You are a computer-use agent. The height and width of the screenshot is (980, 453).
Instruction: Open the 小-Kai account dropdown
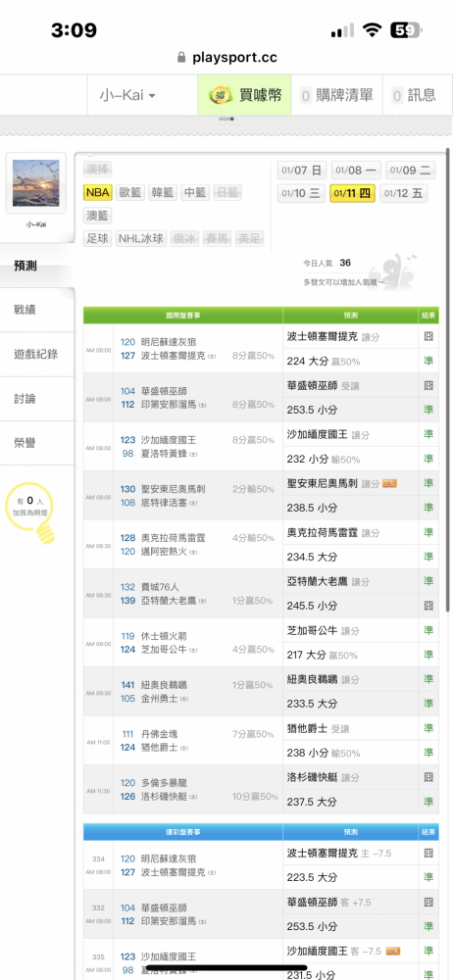coord(127,95)
